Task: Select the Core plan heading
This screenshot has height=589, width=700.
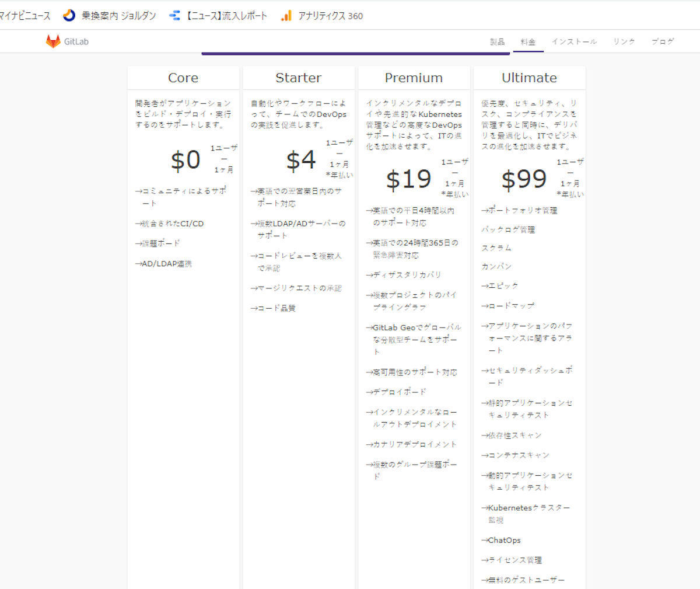Action: [183, 78]
